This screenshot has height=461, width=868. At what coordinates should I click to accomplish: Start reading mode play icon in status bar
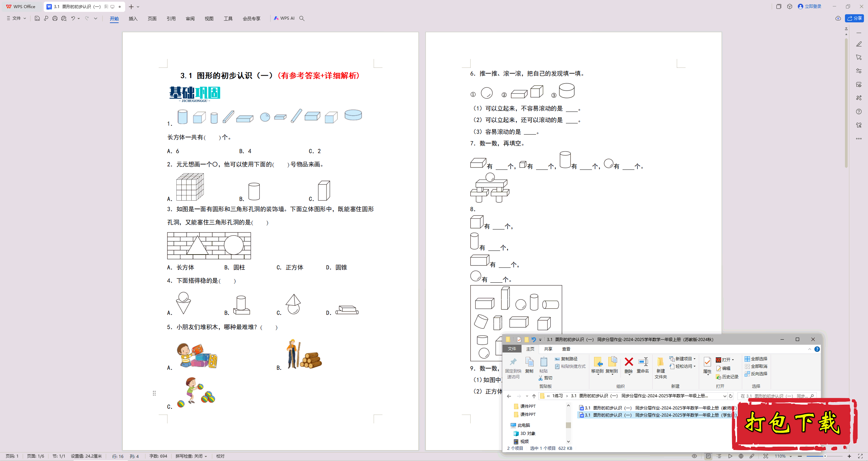click(x=730, y=456)
